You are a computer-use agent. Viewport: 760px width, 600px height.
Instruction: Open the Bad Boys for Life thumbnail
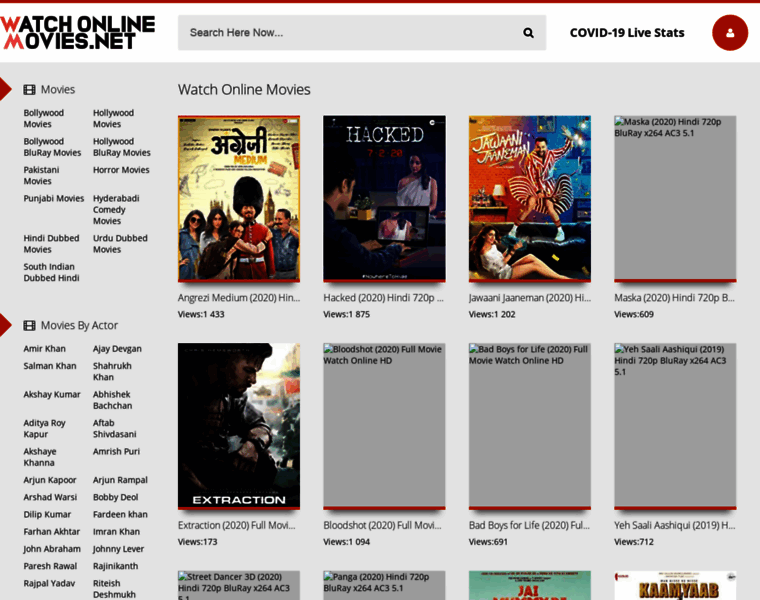click(x=530, y=426)
